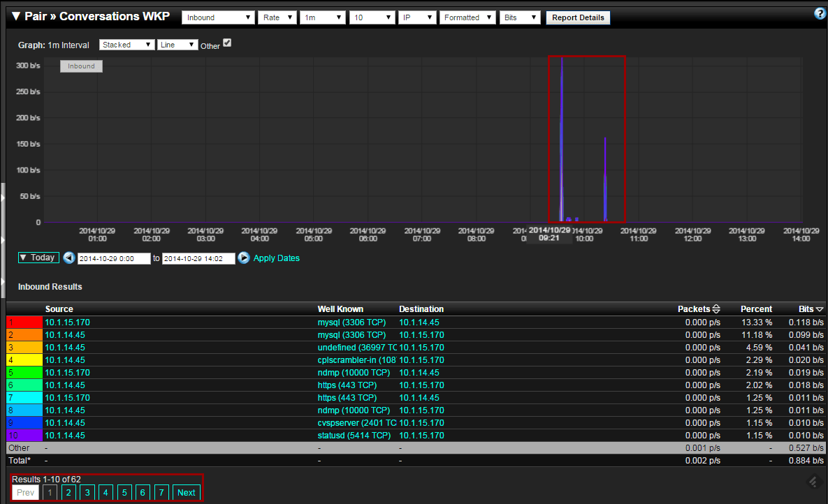Click the Inbound graph legend button
828x504 pixels.
tap(81, 66)
